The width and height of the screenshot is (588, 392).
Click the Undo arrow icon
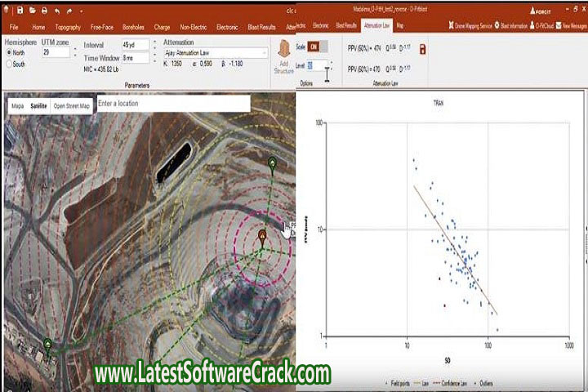click(57, 11)
